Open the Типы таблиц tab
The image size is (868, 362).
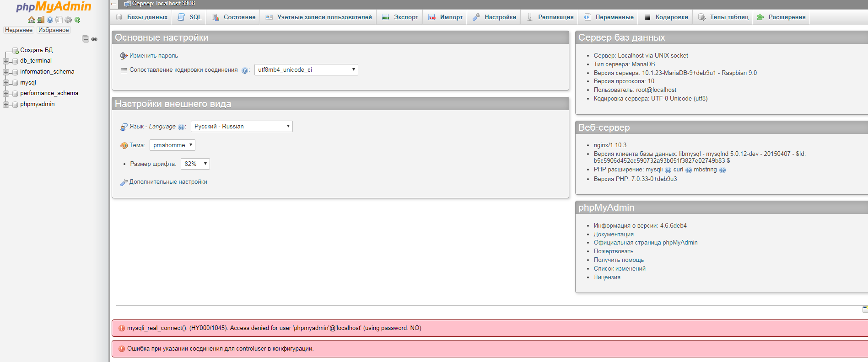click(723, 17)
